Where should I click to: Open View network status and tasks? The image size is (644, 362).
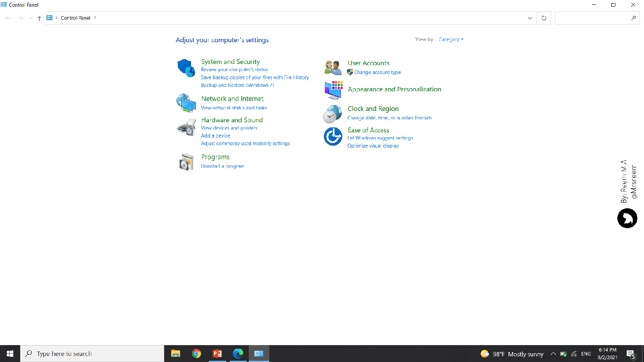click(234, 108)
